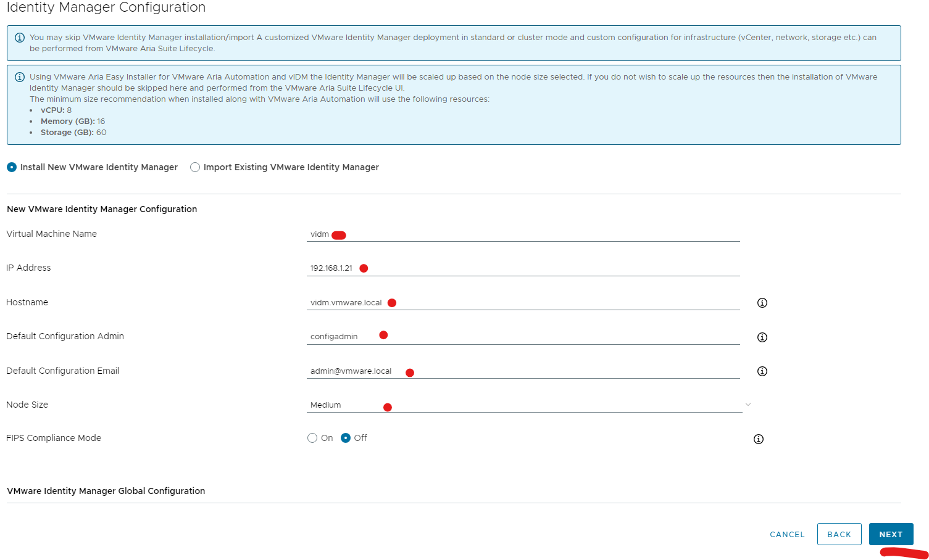Viewport: 929px width, 560px height.
Task: Click the Identity Manager Configuration page title
Action: click(x=106, y=7)
